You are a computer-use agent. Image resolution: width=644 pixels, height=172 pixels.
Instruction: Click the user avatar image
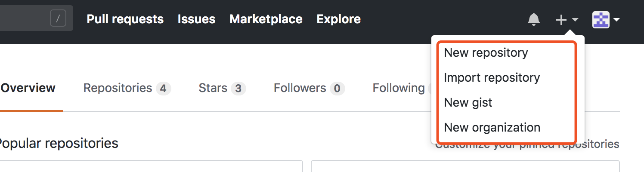click(601, 19)
